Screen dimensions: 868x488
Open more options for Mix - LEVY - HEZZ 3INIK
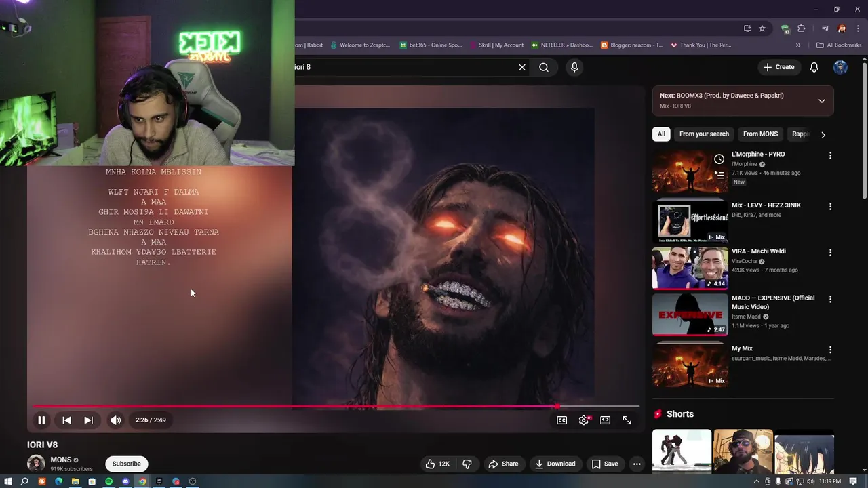coord(830,207)
